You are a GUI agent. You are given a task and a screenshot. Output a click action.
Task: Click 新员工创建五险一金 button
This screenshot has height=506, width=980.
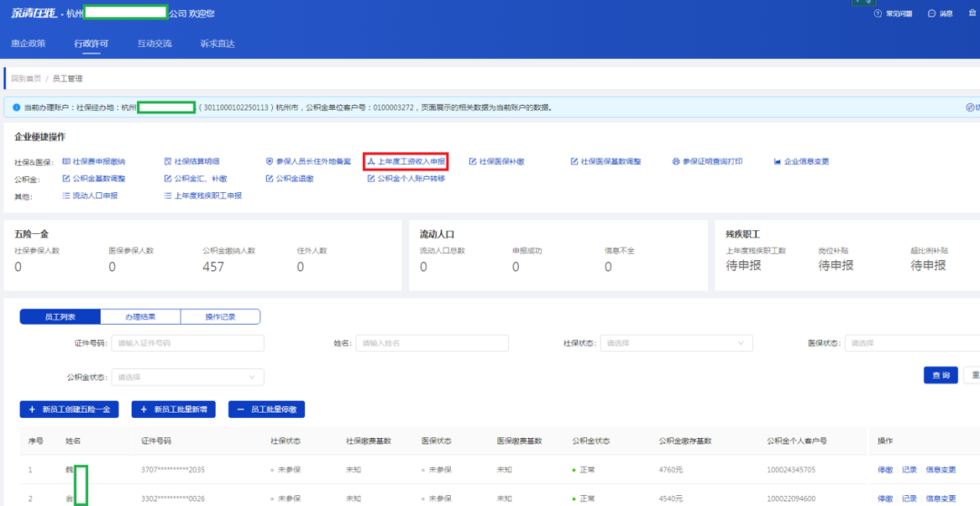tap(69, 410)
